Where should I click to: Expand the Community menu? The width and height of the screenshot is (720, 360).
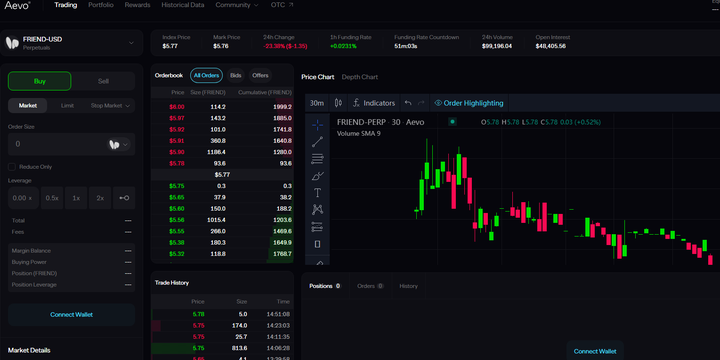(237, 5)
